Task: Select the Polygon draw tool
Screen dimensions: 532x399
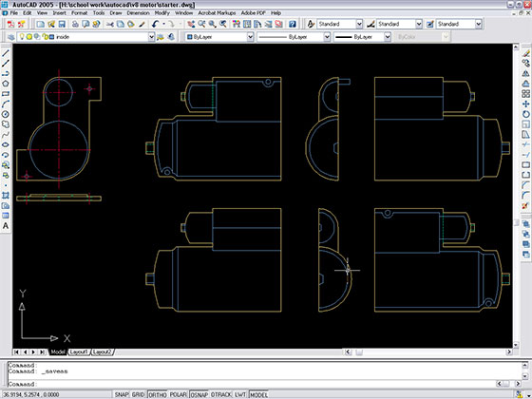Action: pos(6,84)
